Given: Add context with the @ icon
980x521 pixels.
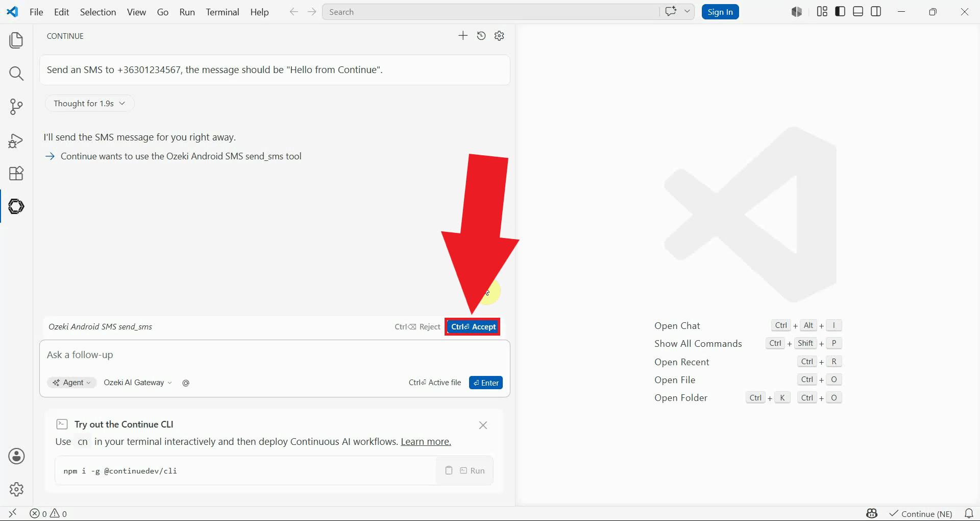Looking at the screenshot, I should coord(186,383).
